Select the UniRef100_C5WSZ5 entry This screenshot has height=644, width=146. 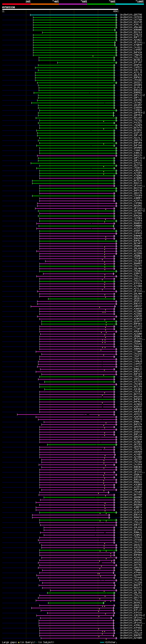click(x=131, y=55)
